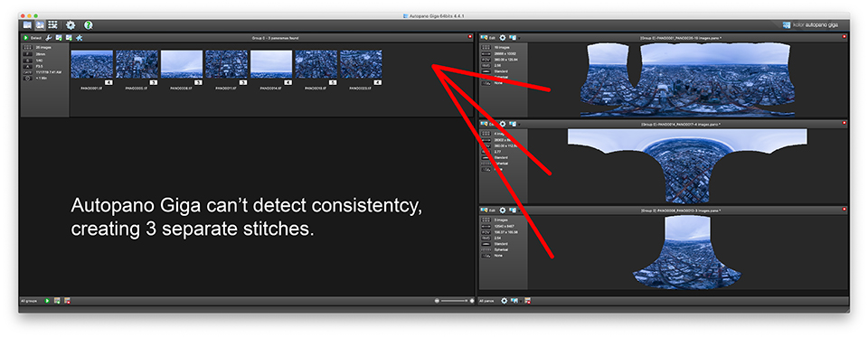Click remove group icon beside All groups
This screenshot has height=337, width=868.
tap(67, 301)
